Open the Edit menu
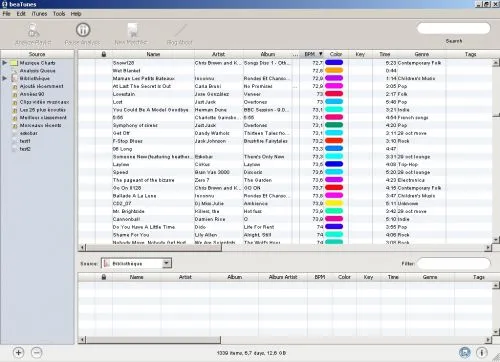This screenshot has width=500, height=362. (21, 14)
